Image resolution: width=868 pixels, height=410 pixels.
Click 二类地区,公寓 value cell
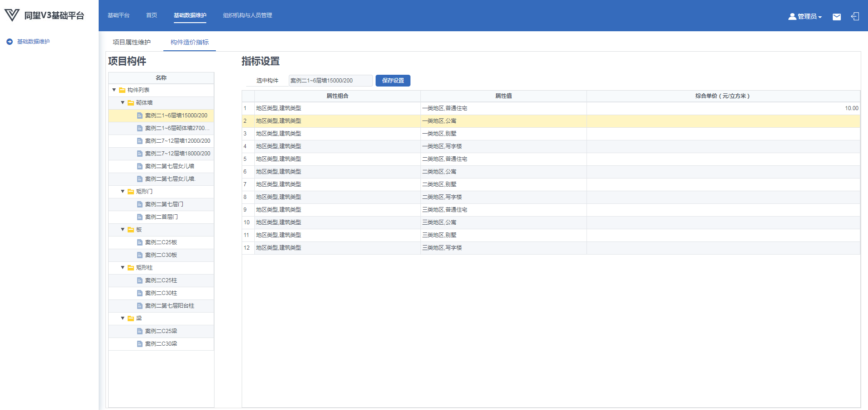pyautogui.click(x=504, y=172)
